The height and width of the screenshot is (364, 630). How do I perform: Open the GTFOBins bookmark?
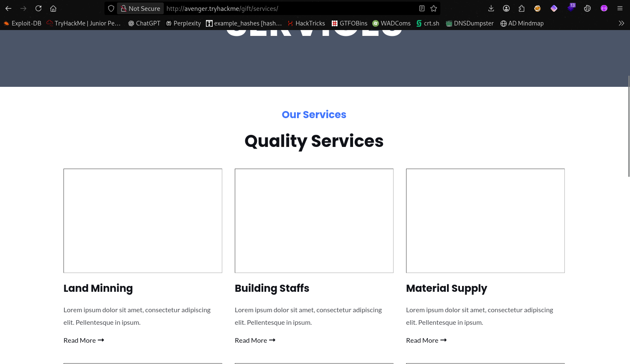point(349,23)
